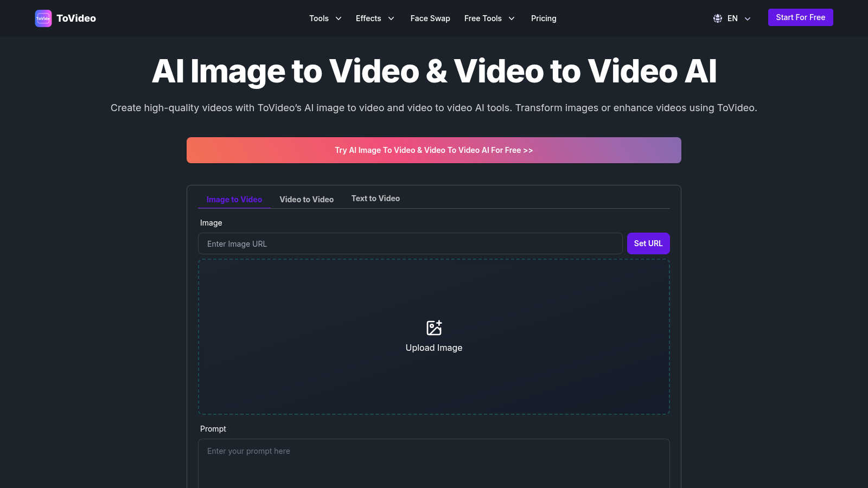Open the EN language dropdown chevron
Viewport: 868px width, 488px height.
tap(748, 18)
